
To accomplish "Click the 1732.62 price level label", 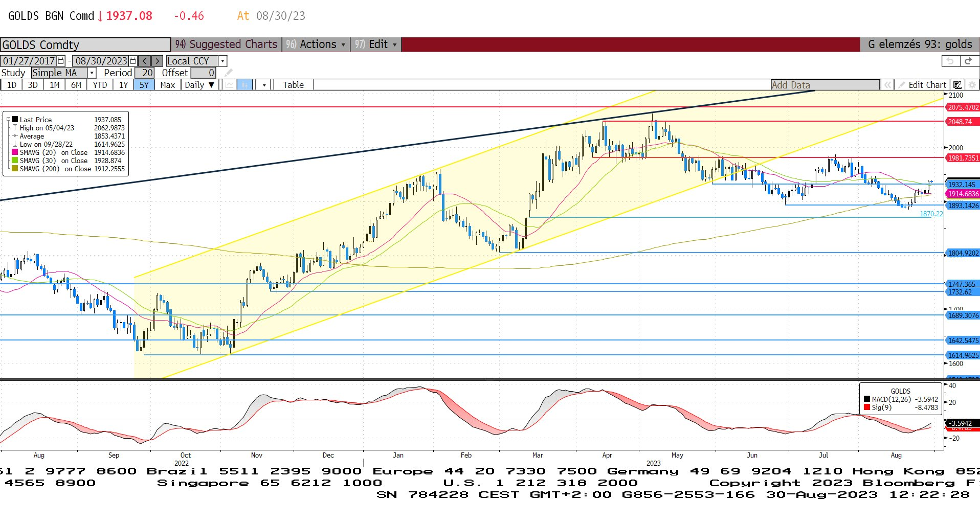I will click(x=963, y=292).
